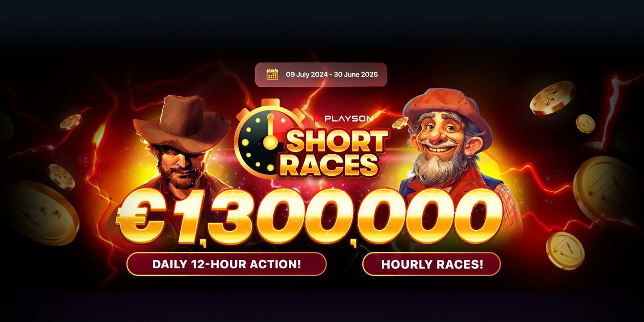Open the 09 July 2024 - 30 June 2025 date badge

point(321,75)
